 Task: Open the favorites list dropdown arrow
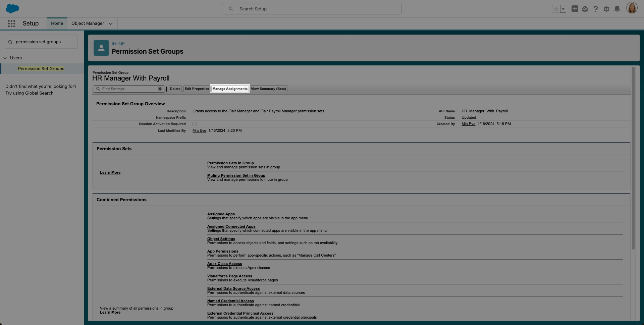563,9
